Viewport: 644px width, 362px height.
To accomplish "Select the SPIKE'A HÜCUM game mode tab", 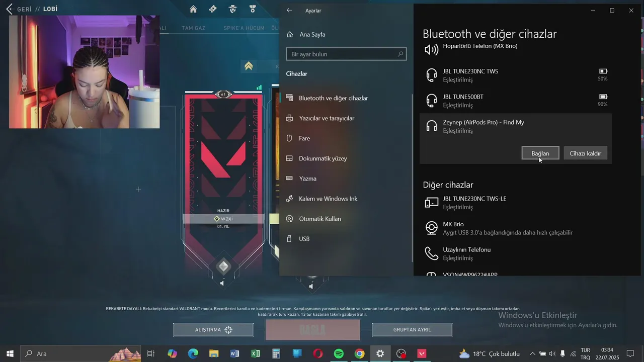I will coord(244,28).
